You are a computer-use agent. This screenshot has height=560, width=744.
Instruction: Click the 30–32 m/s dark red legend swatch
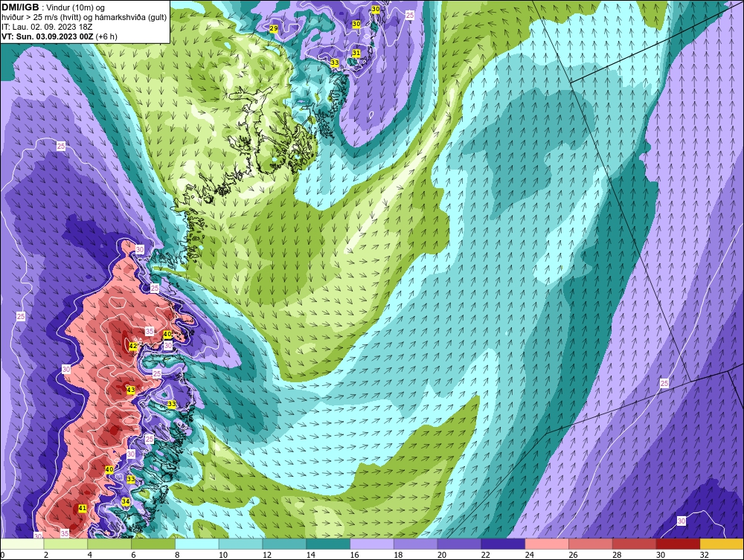click(677, 544)
